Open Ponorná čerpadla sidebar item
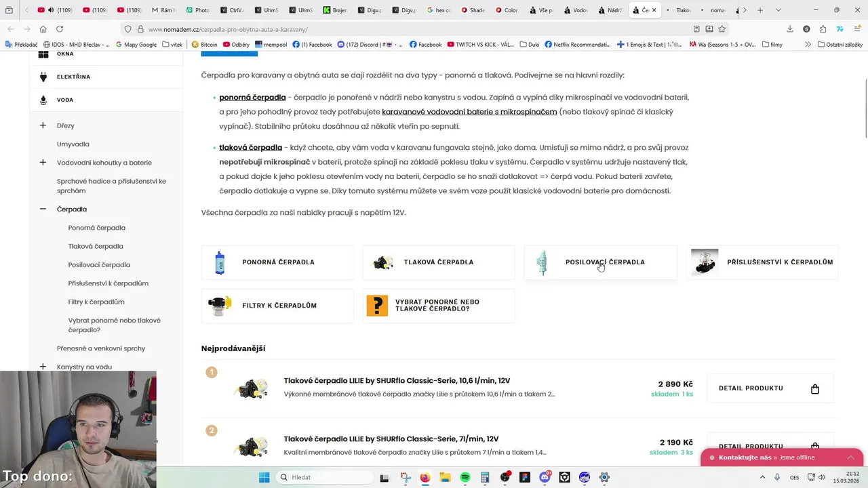 click(x=96, y=228)
